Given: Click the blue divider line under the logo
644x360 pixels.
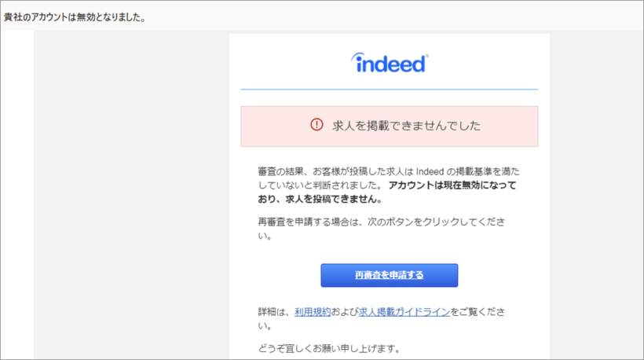Looking at the screenshot, I should [x=390, y=90].
